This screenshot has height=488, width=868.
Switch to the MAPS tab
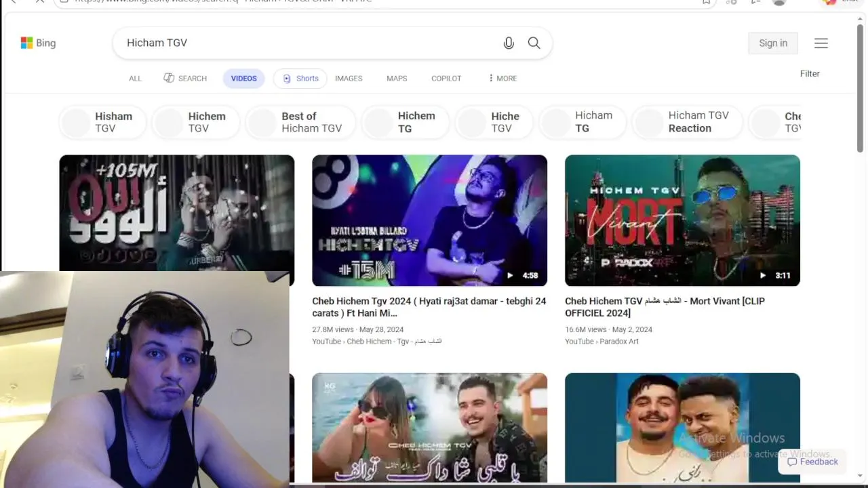tap(397, 79)
